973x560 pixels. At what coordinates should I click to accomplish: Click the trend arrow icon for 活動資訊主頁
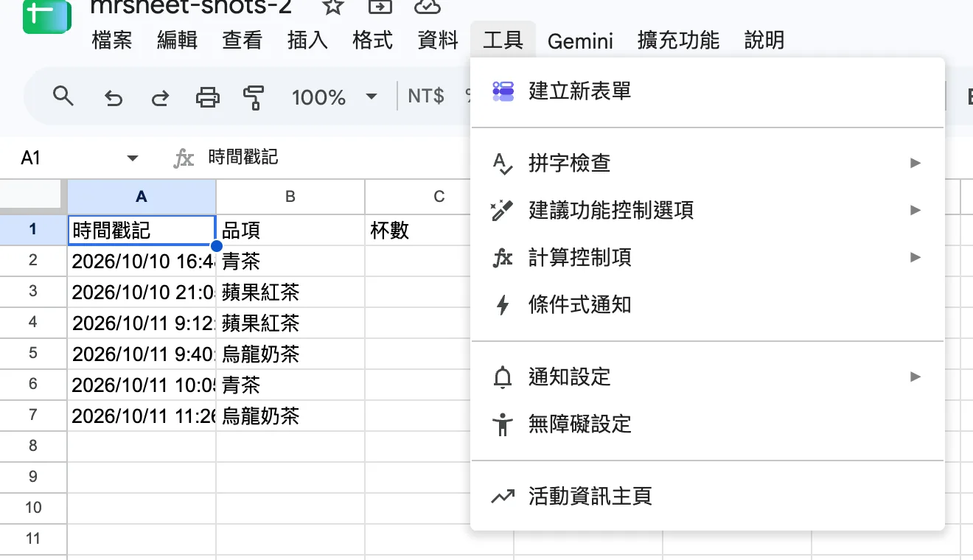(x=503, y=497)
